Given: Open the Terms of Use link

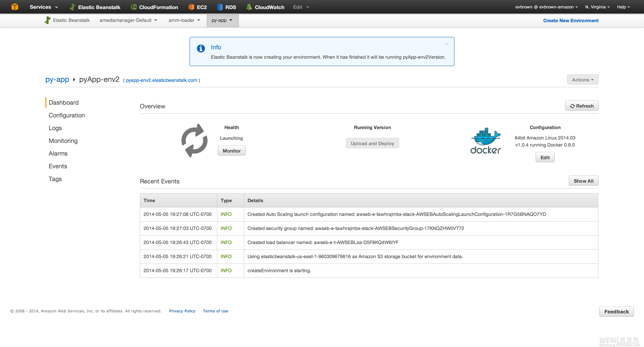Looking at the screenshot, I should (215, 311).
